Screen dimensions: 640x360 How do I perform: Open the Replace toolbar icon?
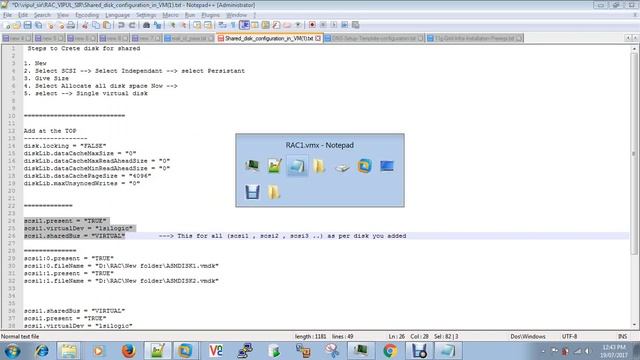(157, 25)
